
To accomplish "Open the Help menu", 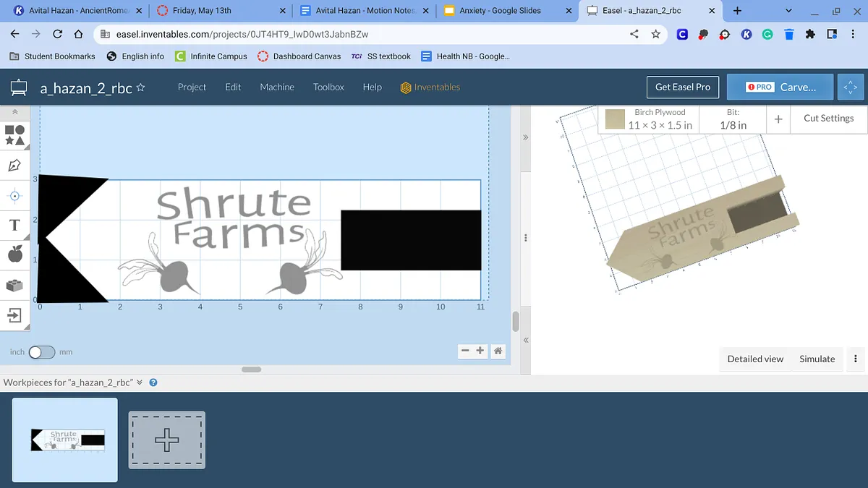I will 372,87.
